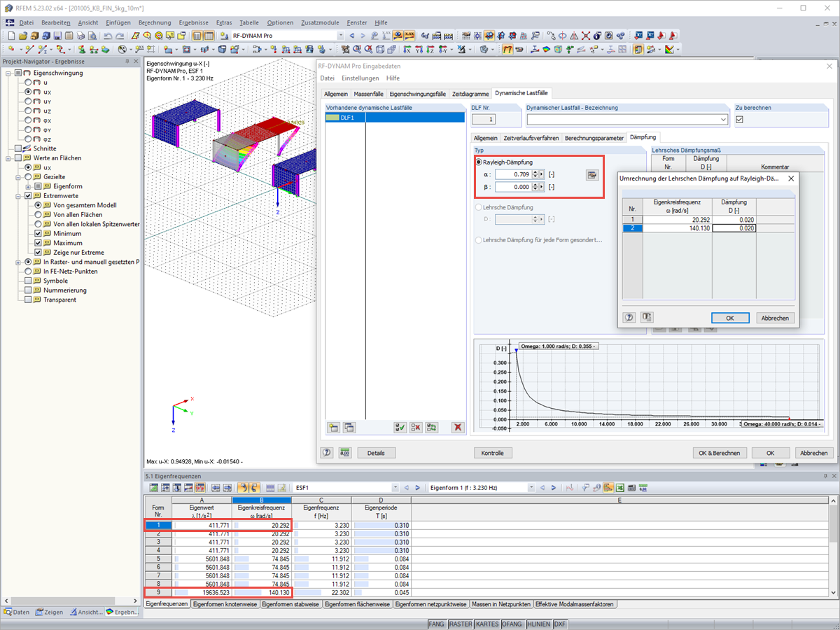Image resolution: width=840 pixels, height=630 pixels.
Task: Click OK in the Umrechnung dialog
Action: coord(730,318)
